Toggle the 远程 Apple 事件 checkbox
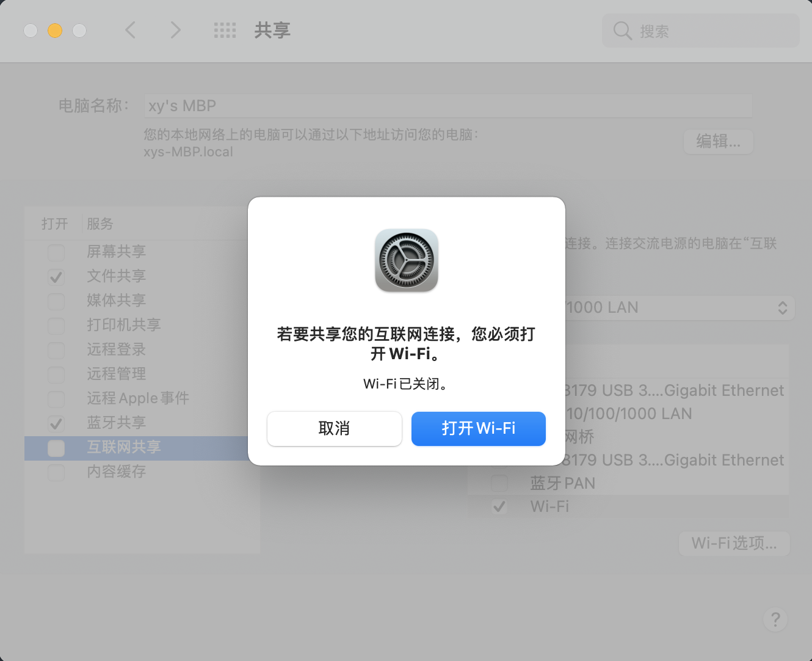Screen dimensions: 812x661 coord(56,399)
